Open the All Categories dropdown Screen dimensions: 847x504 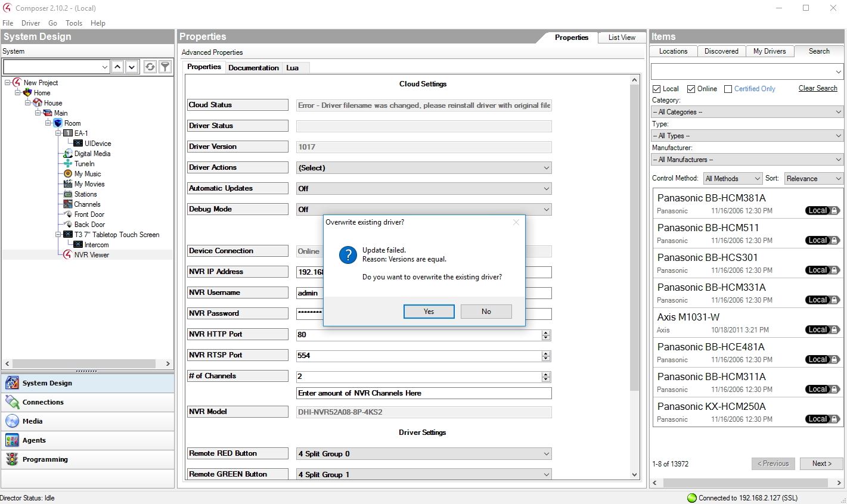(x=747, y=112)
